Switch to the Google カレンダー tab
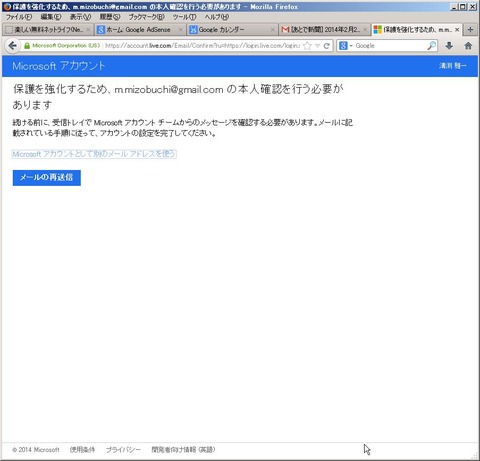The height and width of the screenshot is (461, 480). click(232, 30)
